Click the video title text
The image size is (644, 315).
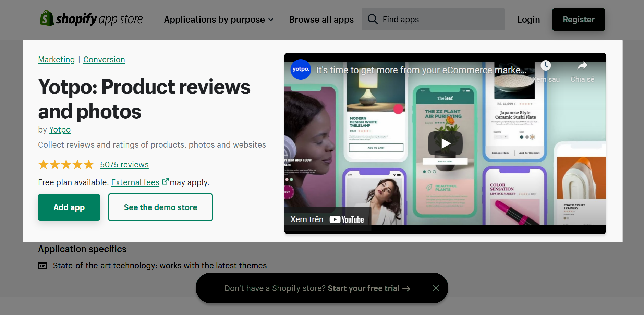click(421, 70)
